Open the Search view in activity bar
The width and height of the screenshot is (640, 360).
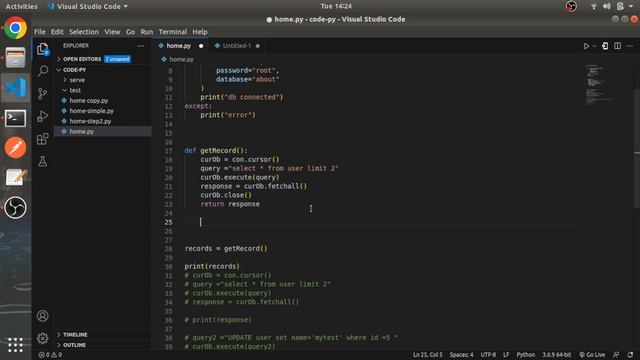42,71
